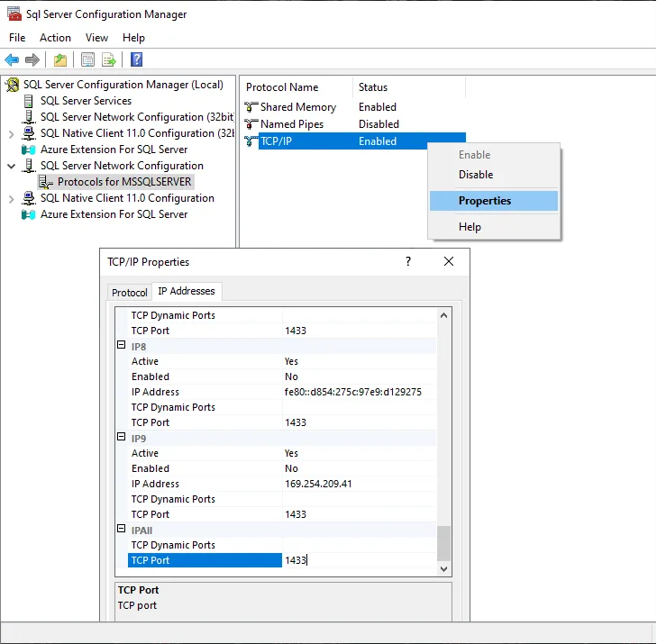Select SQL Server Services tree item
Image resolution: width=657 pixels, height=644 pixels.
tap(86, 101)
